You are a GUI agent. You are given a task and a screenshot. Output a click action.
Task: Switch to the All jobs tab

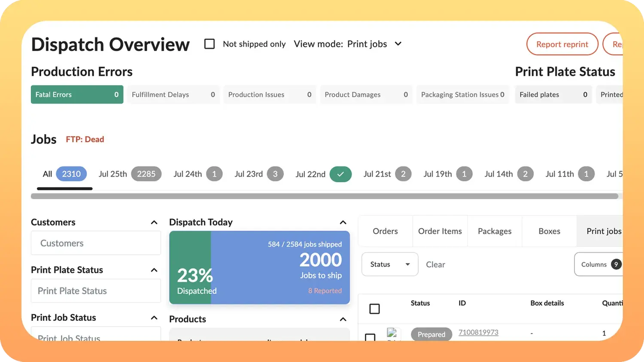64,174
